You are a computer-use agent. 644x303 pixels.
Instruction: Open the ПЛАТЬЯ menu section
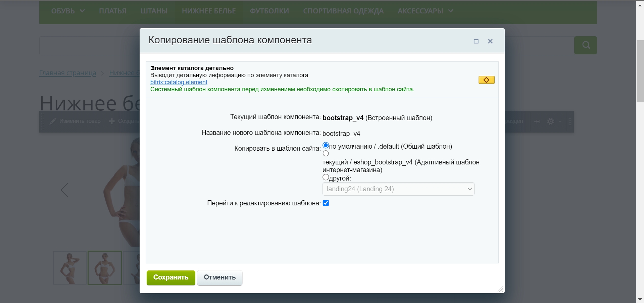pos(112,11)
